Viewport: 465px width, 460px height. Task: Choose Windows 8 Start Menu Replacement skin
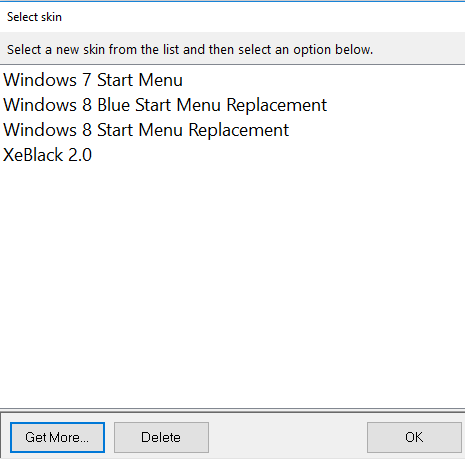(146, 130)
